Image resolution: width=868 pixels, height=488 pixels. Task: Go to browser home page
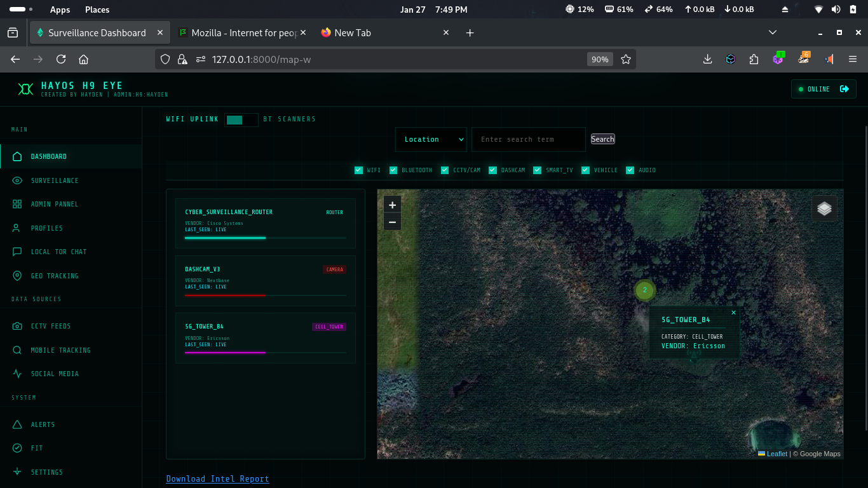pos(83,59)
